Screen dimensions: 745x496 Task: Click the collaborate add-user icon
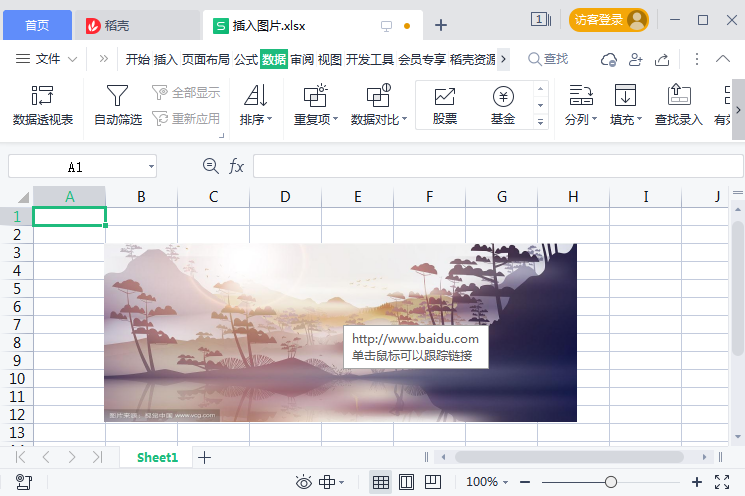pos(635,59)
